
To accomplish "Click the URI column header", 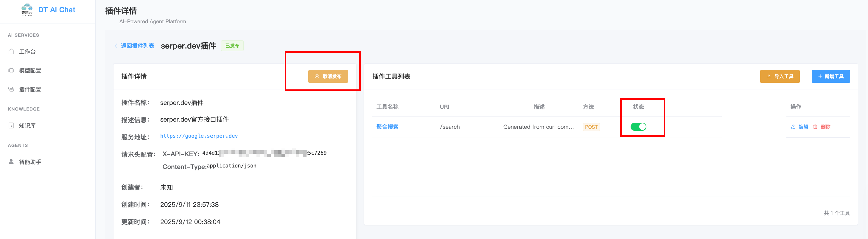I will tap(444, 107).
